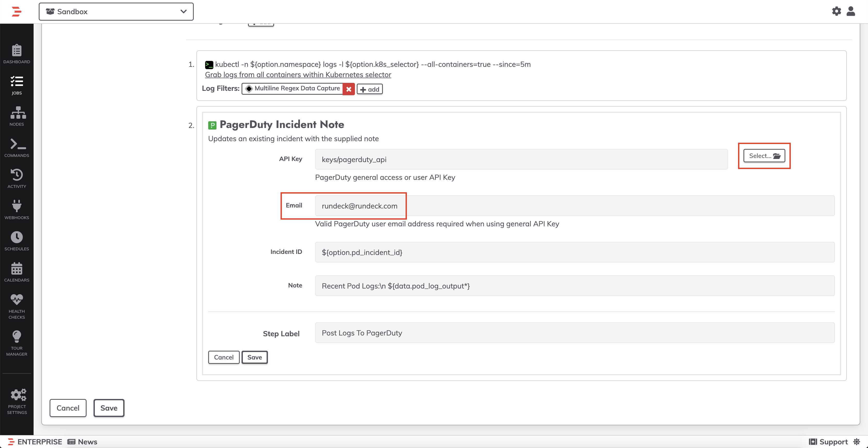Open the Sandbox project dropdown
The width and height of the screenshot is (868, 448).
point(116,11)
